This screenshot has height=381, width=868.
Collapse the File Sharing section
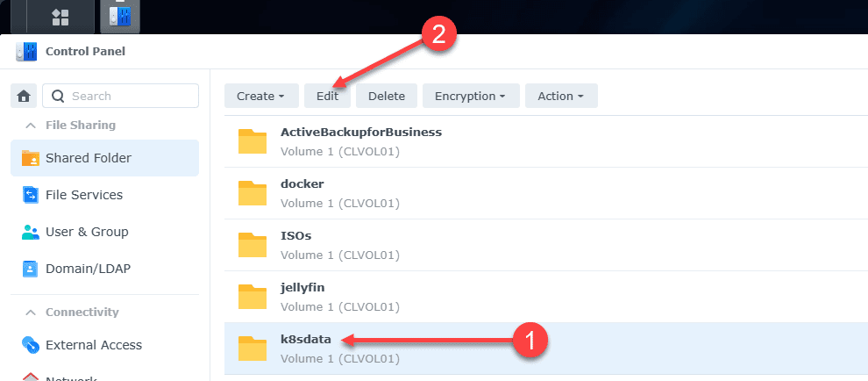point(31,126)
